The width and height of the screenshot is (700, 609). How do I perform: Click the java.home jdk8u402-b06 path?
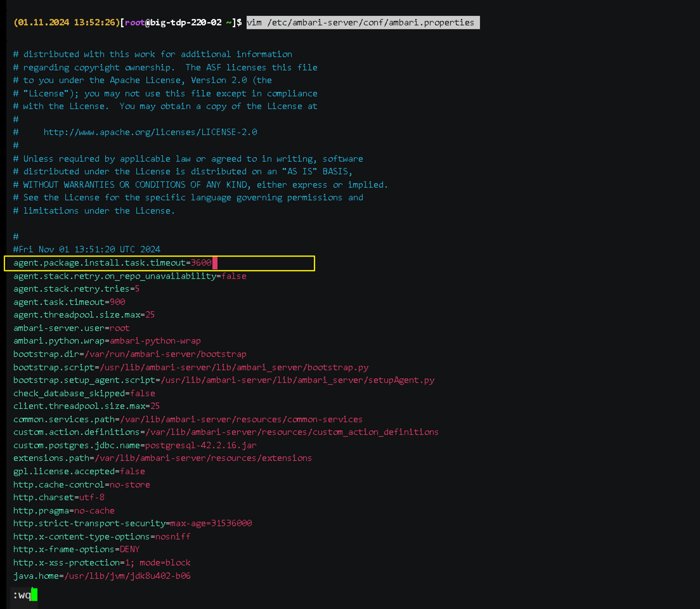[127, 576]
